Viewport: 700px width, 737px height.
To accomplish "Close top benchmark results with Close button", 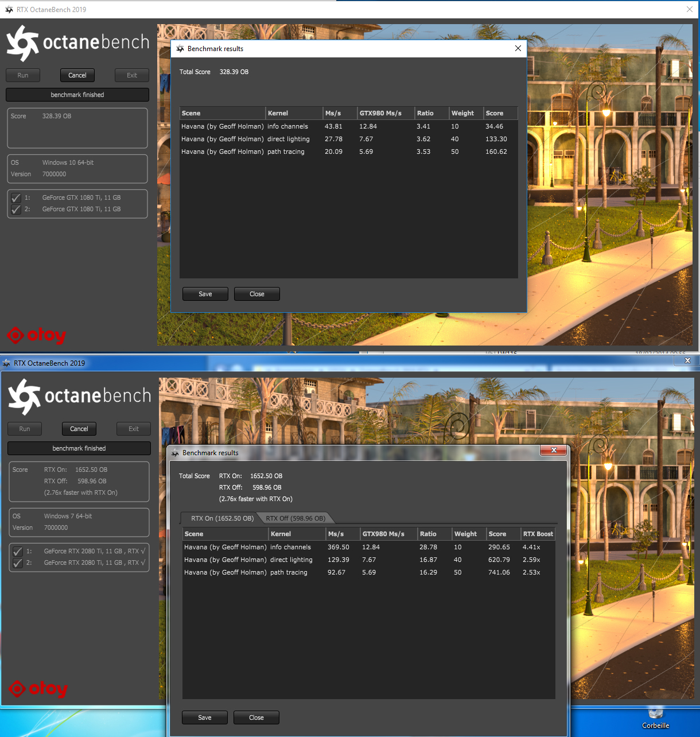I will pyautogui.click(x=257, y=294).
